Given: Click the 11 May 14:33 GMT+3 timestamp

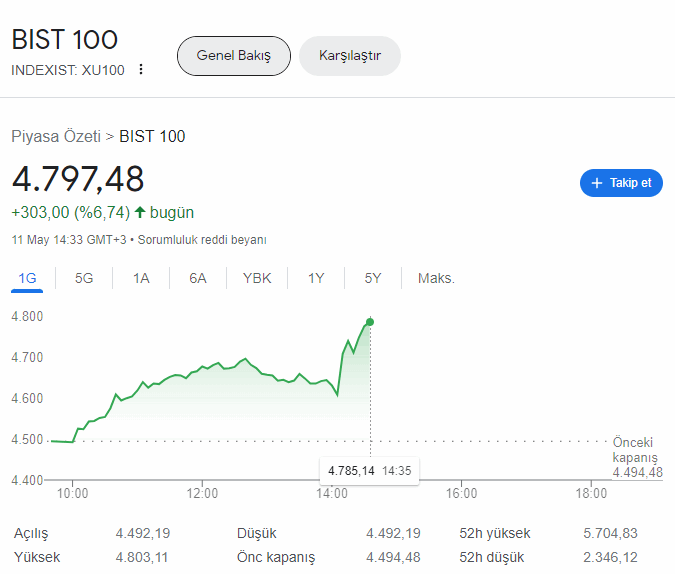Looking at the screenshot, I should click(69, 240).
